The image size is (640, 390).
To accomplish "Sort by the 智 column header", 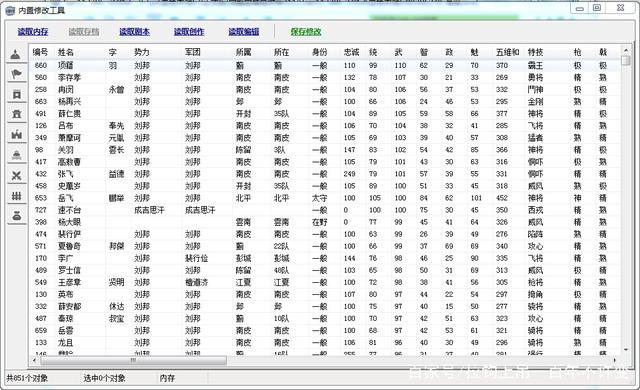I will coord(424,52).
